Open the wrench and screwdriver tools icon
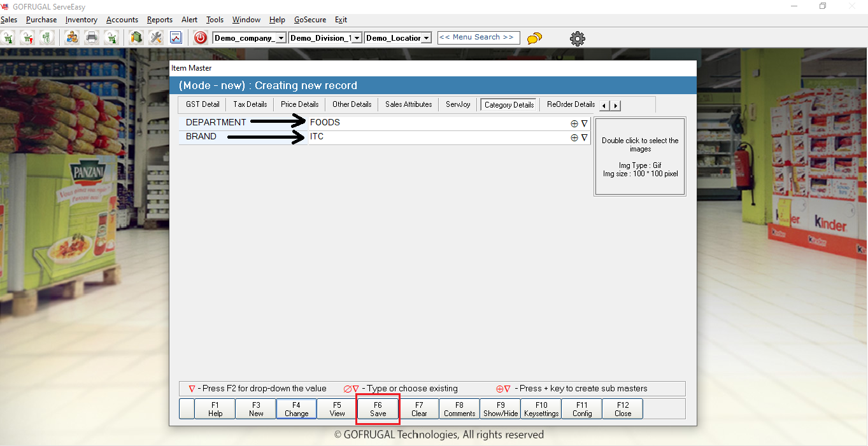Image resolution: width=868 pixels, height=446 pixels. (156, 38)
